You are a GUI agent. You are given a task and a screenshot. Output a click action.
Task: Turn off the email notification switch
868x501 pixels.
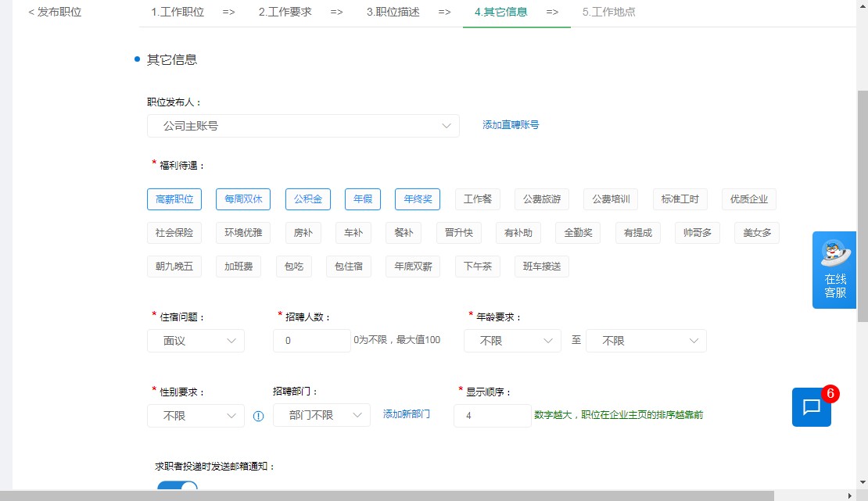pos(178,488)
